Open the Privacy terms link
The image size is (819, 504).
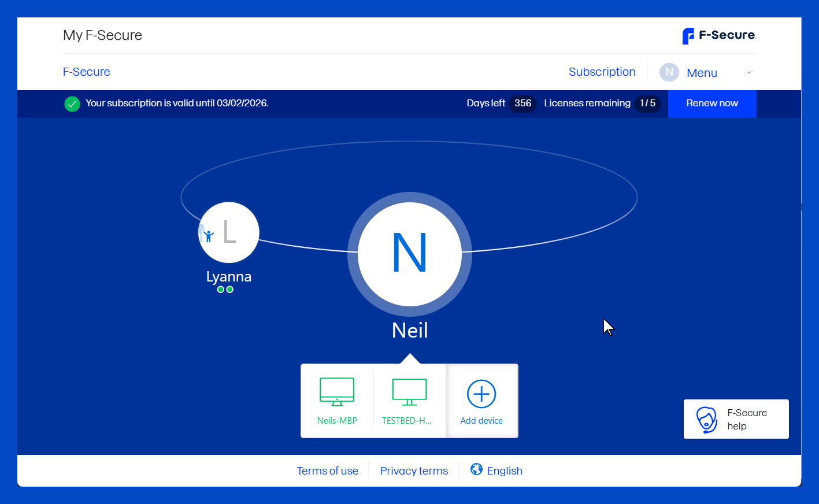(x=414, y=471)
